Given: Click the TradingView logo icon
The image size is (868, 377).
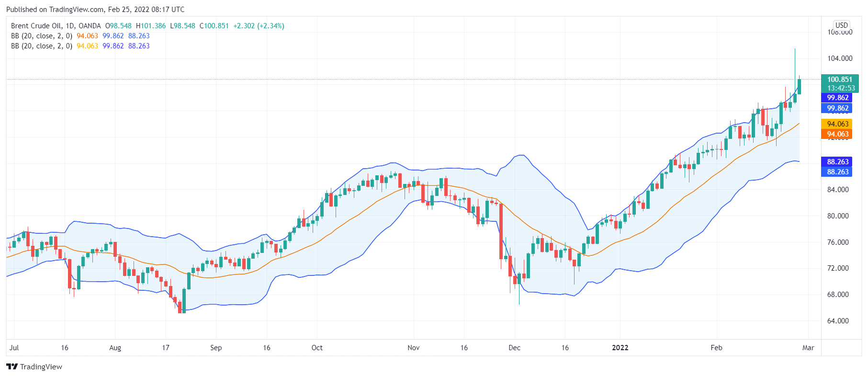Looking at the screenshot, I should (x=12, y=366).
